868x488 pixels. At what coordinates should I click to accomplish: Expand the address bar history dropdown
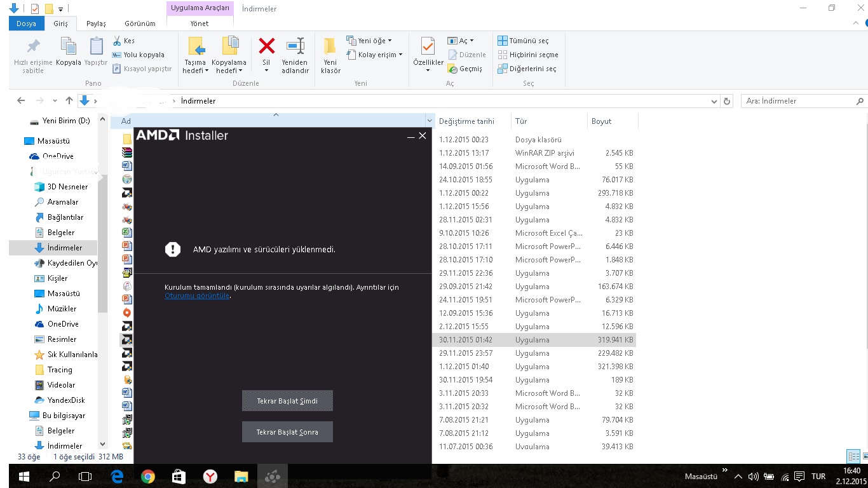[714, 101]
